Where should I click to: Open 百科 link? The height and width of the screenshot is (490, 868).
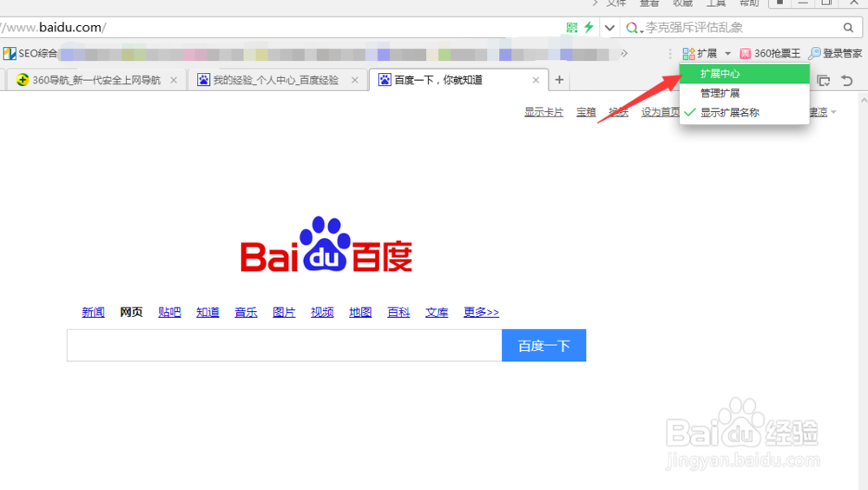click(398, 312)
